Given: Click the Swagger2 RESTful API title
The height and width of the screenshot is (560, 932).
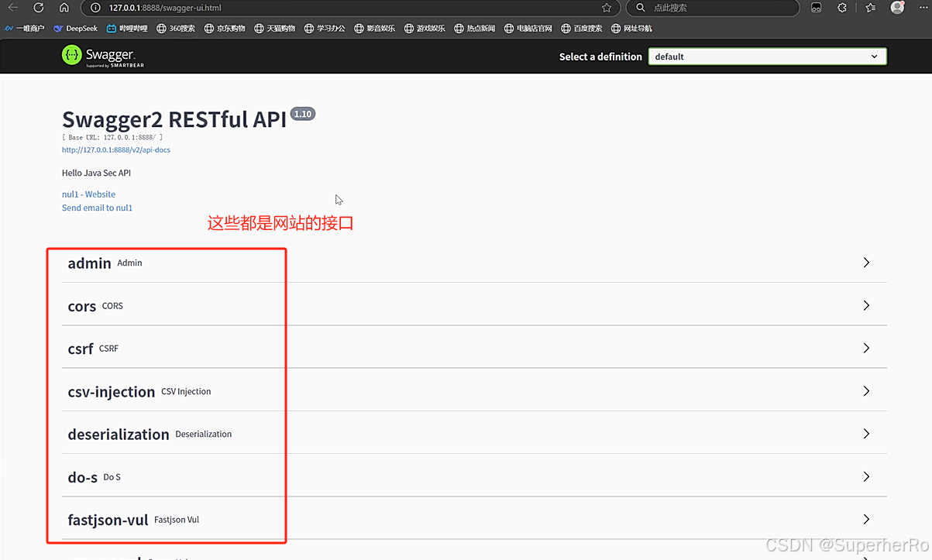Looking at the screenshot, I should click(174, 119).
